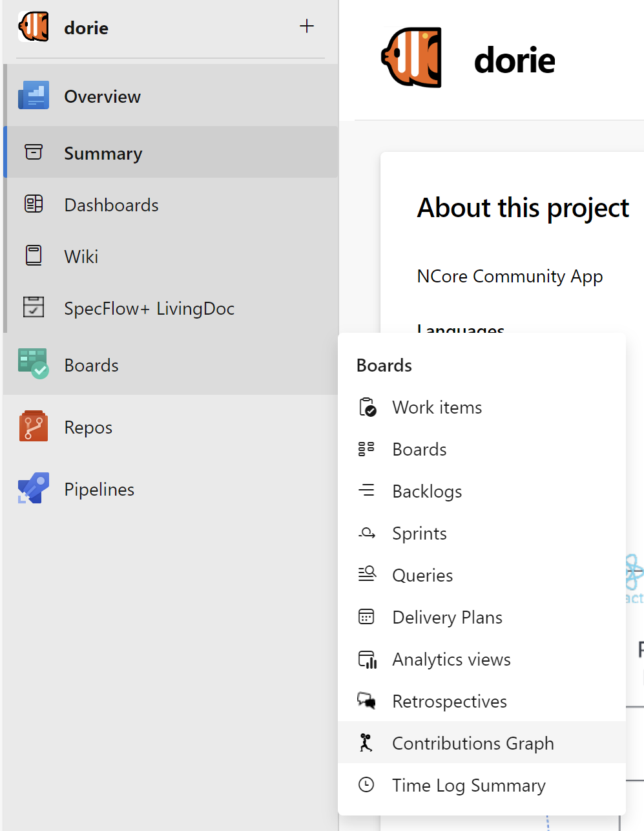This screenshot has width=644, height=831.
Task: Open Sprints in the Boards flyout
Action: (x=482, y=534)
